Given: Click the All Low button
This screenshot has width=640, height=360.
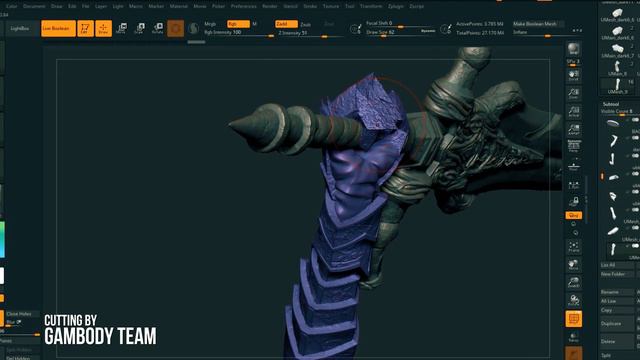Looking at the screenshot, I should click(617, 301).
